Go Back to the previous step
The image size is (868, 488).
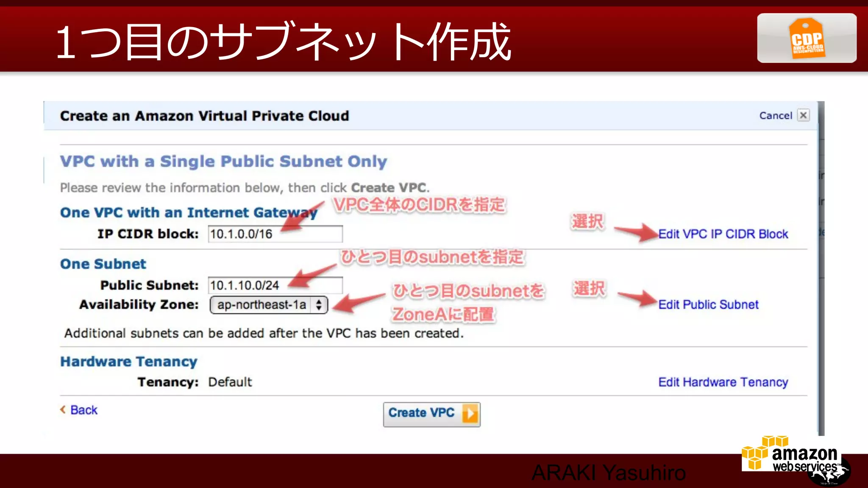[83, 410]
